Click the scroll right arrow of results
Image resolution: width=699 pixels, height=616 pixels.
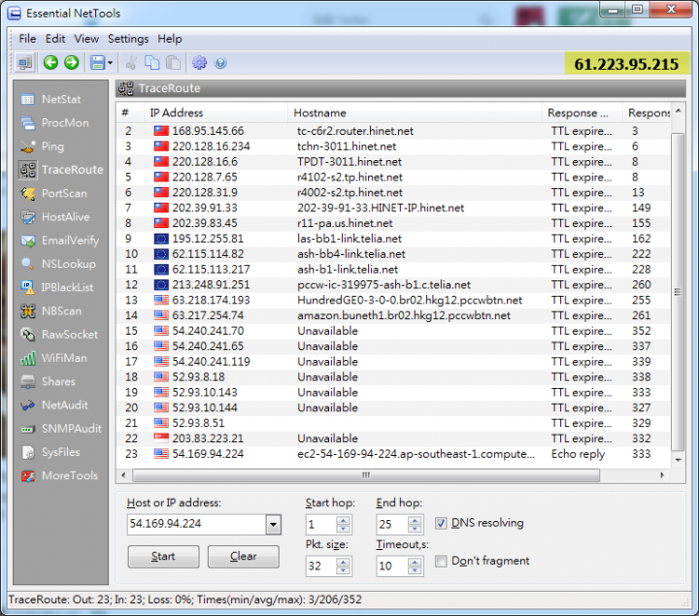pyautogui.click(x=662, y=475)
